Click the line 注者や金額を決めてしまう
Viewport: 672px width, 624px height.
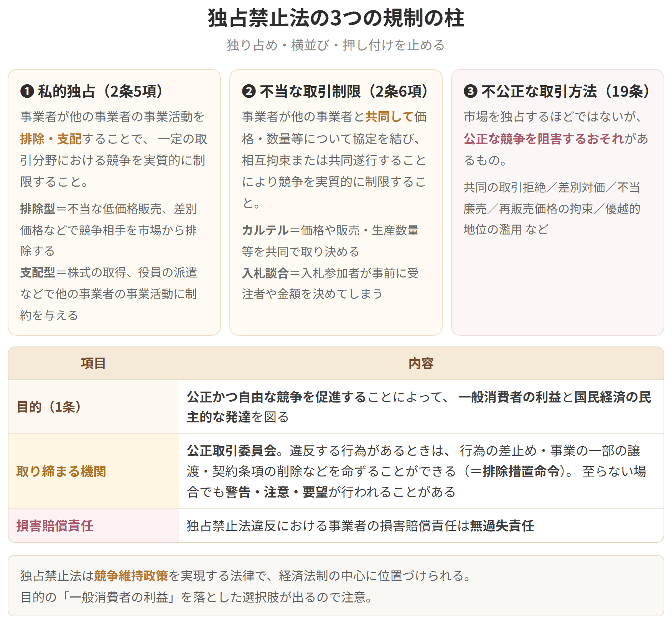coord(312,294)
